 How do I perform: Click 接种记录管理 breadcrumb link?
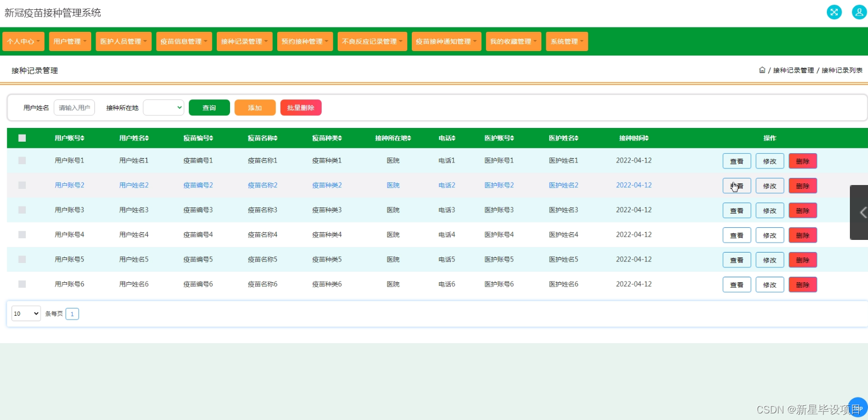793,70
